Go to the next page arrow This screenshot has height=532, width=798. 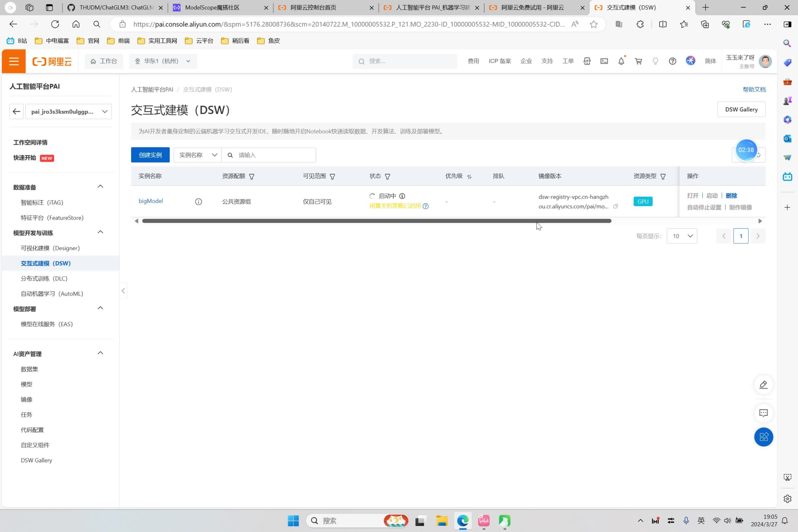tap(758, 236)
